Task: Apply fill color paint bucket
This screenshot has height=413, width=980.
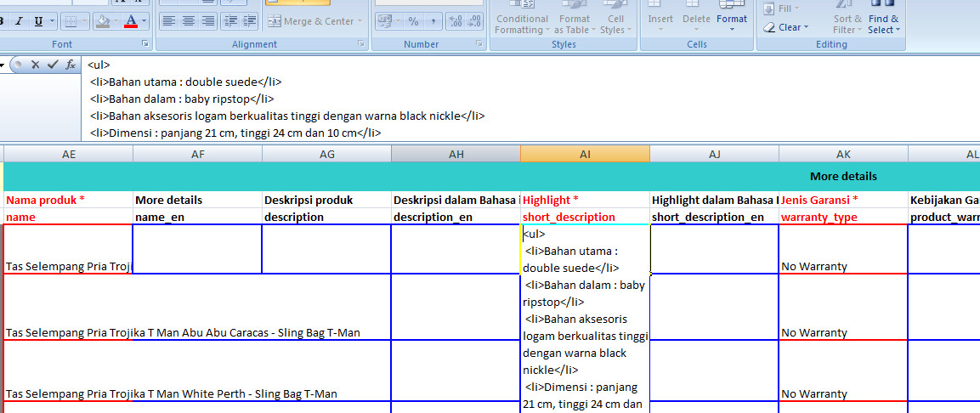Action: pos(103,22)
